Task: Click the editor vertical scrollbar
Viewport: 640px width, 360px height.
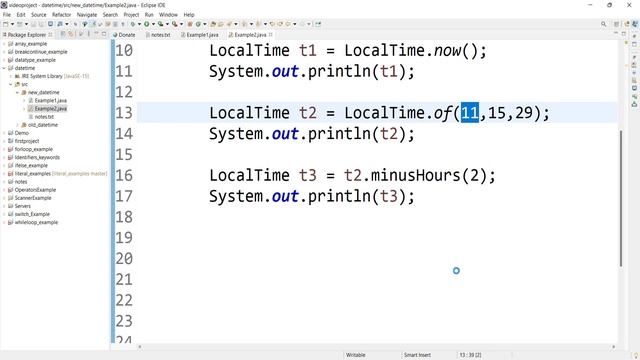Action: 621,198
